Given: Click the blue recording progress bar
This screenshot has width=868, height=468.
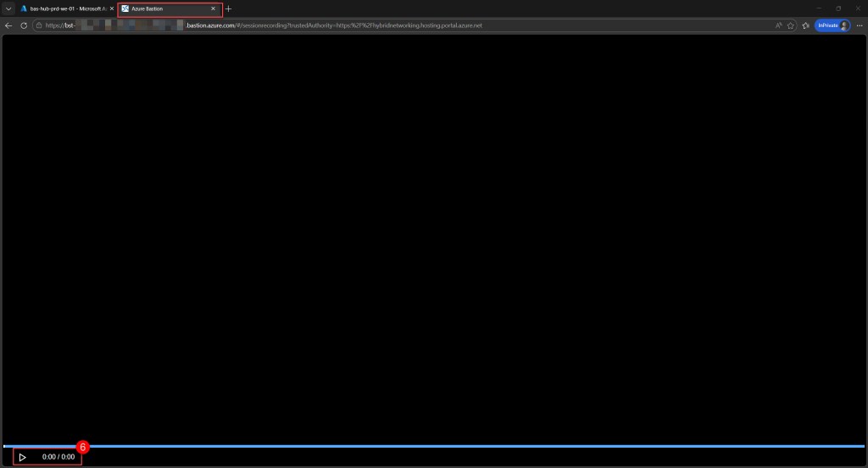Looking at the screenshot, I should (434, 446).
